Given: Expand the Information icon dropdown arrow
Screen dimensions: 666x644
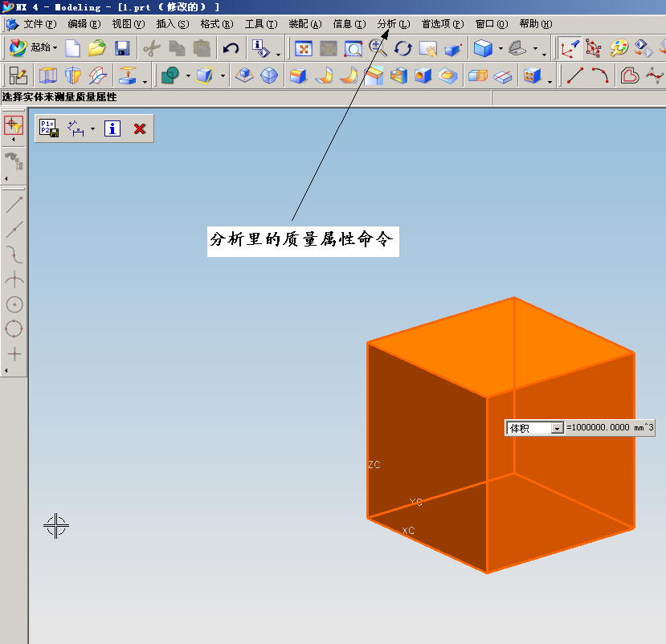Looking at the screenshot, I should pos(279,55).
